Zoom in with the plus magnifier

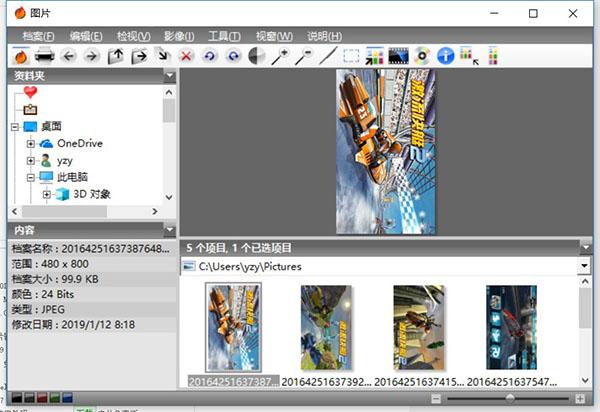[280, 56]
